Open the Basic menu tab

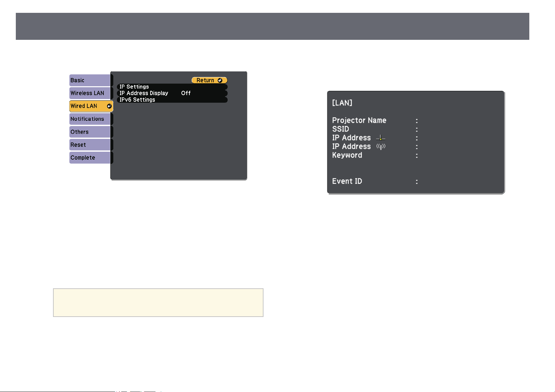coord(90,80)
